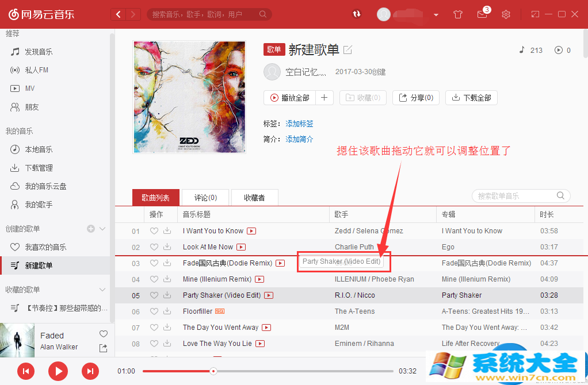Screen dimensions: 588x385
Task: Download Look At Me Now
Action: point(167,247)
